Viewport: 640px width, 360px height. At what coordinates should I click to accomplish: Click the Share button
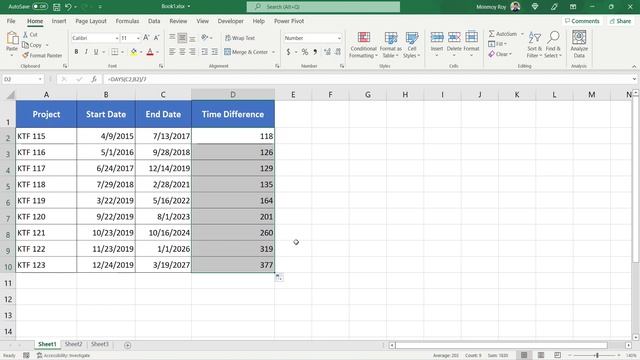[620, 21]
